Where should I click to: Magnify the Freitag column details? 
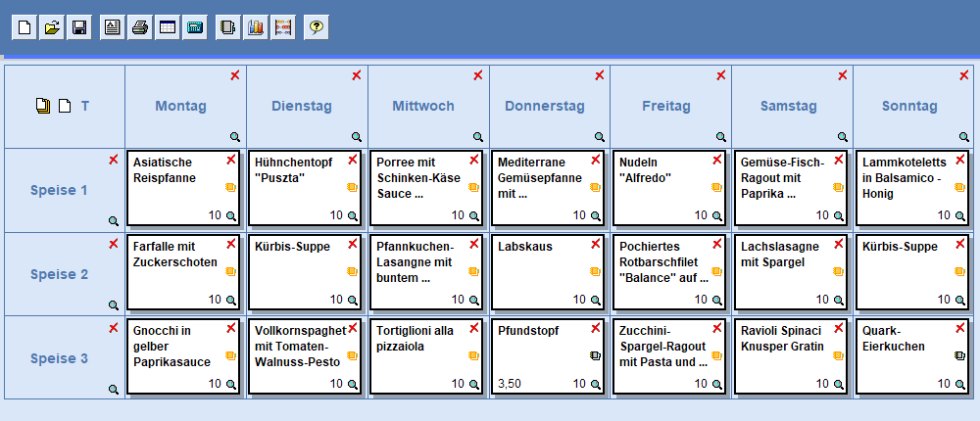720,138
